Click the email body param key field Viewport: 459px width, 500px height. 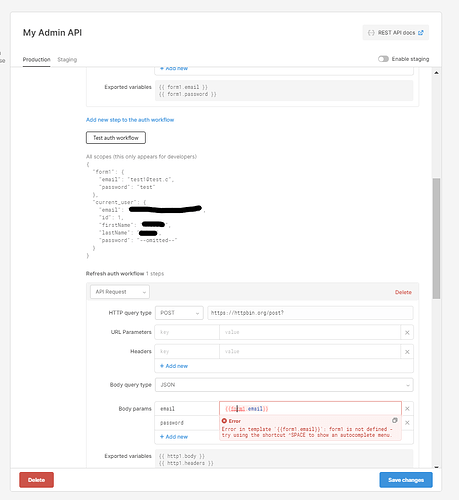187,409
